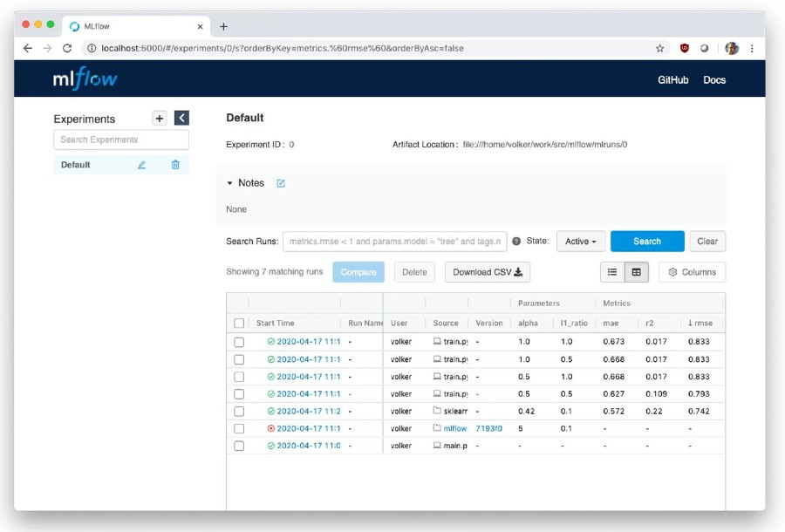
Task: Open Docs link in header
Action: [714, 80]
